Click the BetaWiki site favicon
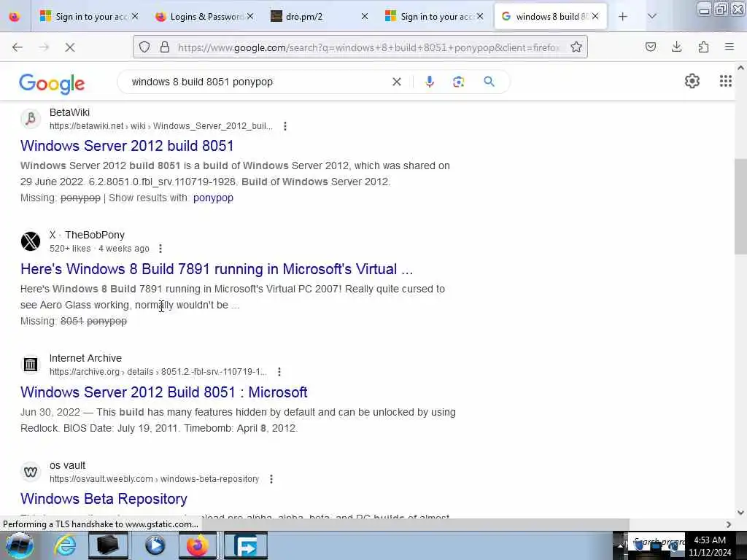 [31, 119]
